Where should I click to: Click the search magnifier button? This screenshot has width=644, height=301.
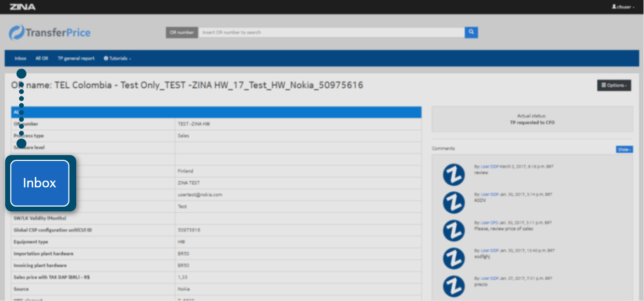click(x=471, y=32)
